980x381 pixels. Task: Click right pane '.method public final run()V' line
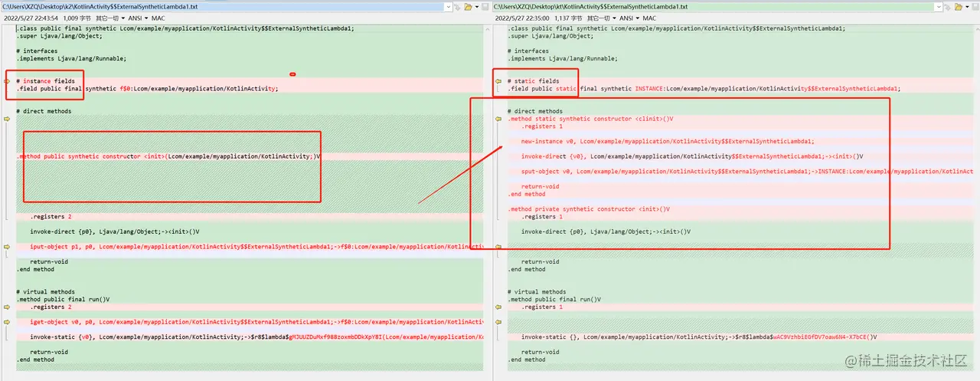554,299
